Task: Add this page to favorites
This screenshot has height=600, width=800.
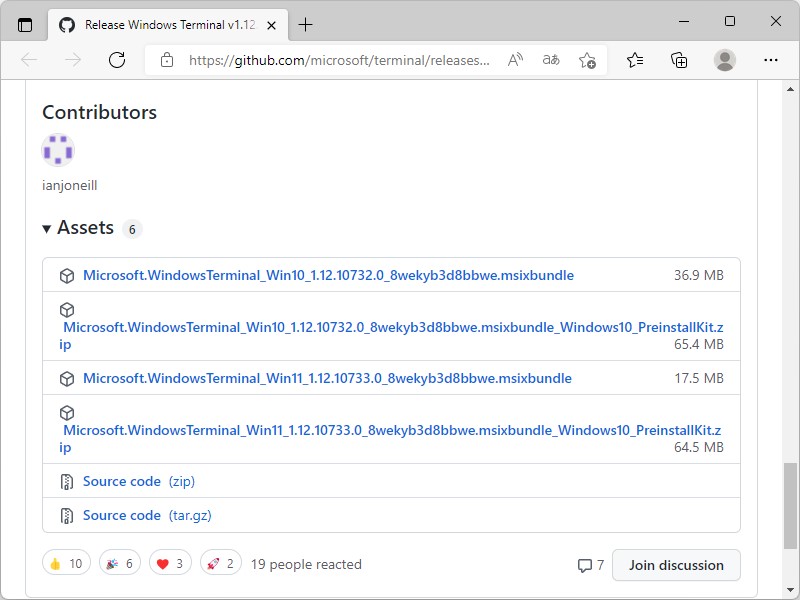Action: click(587, 60)
